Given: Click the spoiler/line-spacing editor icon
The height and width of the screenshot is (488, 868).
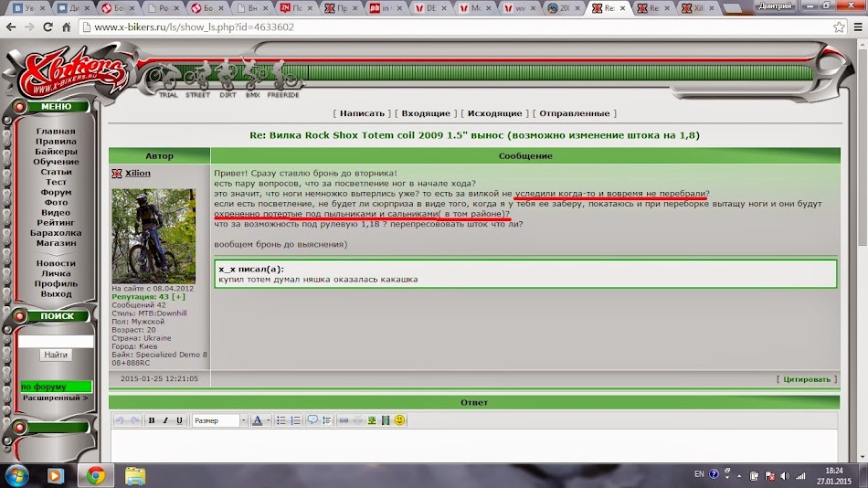Looking at the screenshot, I should click(326, 420).
